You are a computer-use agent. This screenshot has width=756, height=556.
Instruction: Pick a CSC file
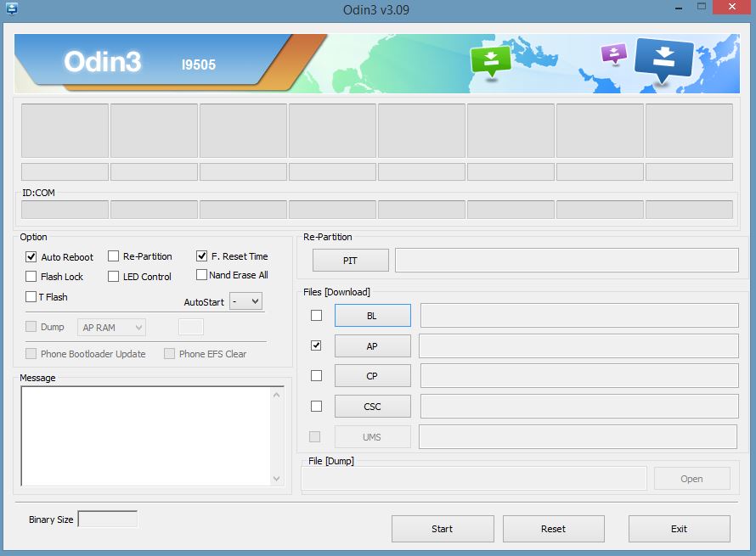[x=373, y=406]
